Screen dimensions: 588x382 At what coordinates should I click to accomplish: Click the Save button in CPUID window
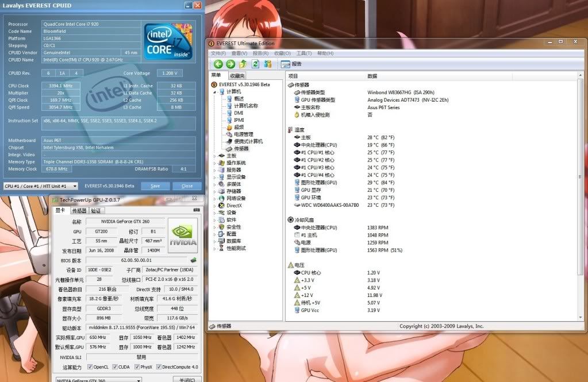pyautogui.click(x=155, y=186)
